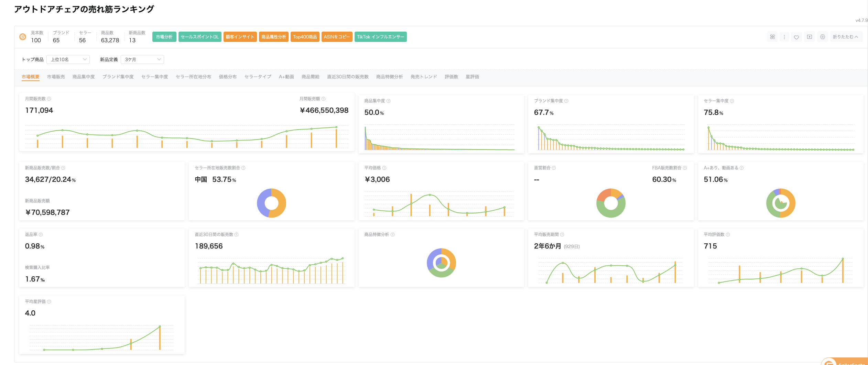Open the 商品需給 tab
This screenshot has height=365, width=868.
[310, 77]
